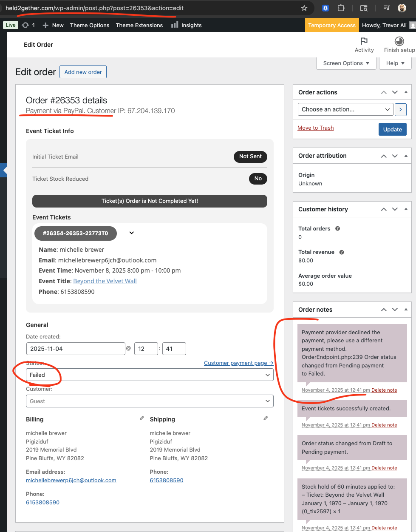
Task: Click the updates refresh icon in admin bar
Action: [25, 25]
